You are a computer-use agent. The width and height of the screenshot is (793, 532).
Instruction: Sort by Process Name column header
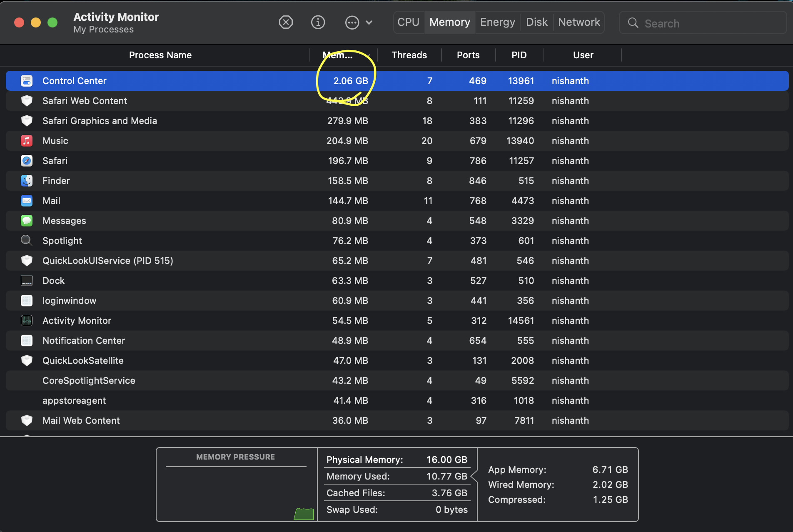point(160,55)
